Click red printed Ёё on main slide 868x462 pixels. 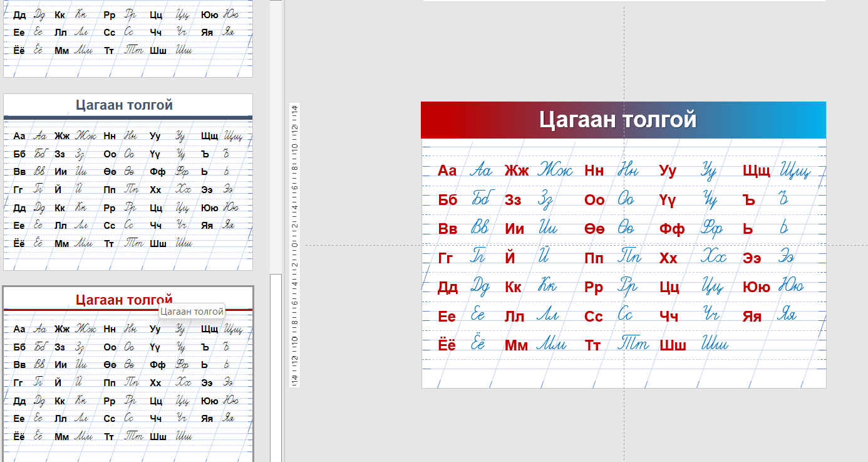(x=447, y=344)
